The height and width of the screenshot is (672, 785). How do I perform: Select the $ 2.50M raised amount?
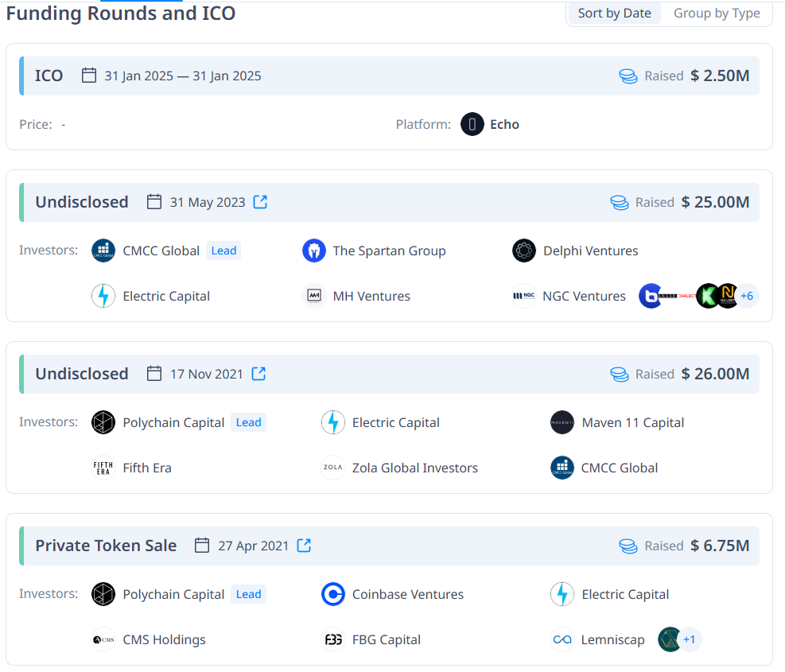point(720,76)
